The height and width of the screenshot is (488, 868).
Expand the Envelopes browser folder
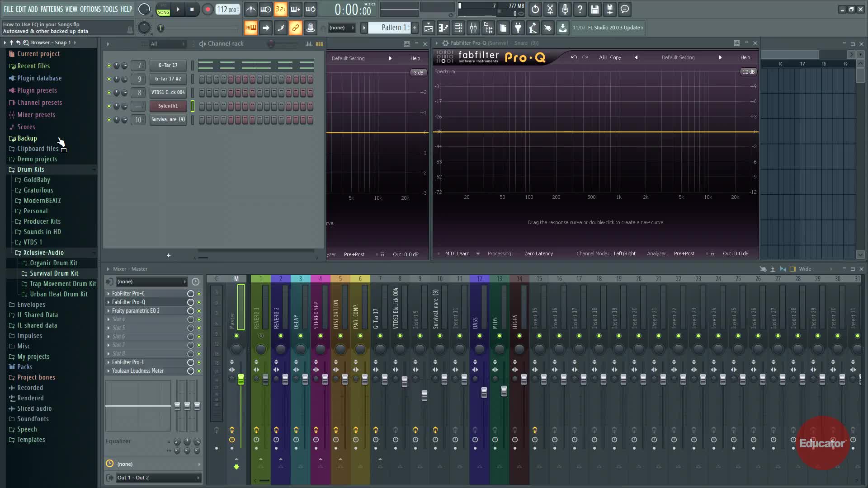pyautogui.click(x=31, y=305)
